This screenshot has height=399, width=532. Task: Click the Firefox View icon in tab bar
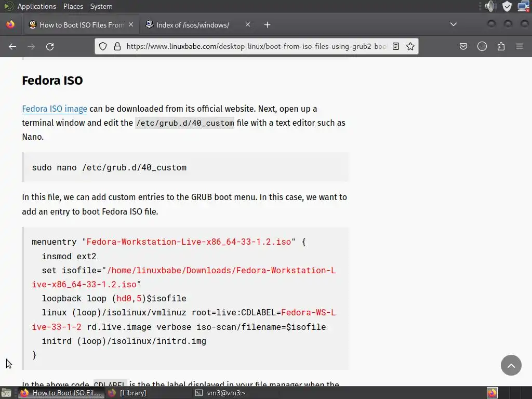(10, 25)
